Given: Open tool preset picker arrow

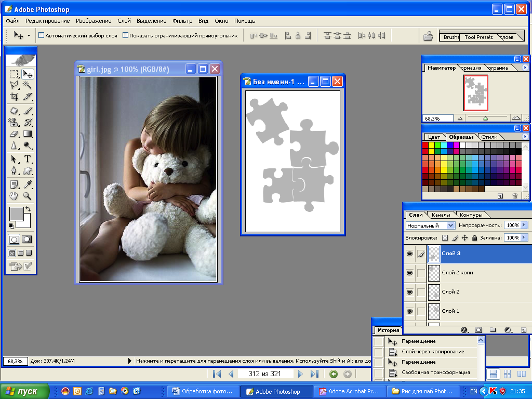Looking at the screenshot, I should click(29, 35).
